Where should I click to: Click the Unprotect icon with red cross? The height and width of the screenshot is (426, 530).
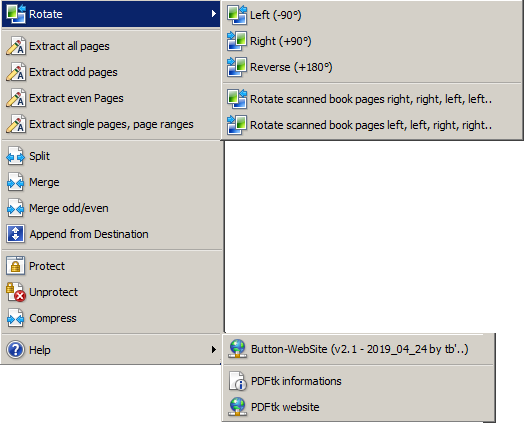point(16,292)
